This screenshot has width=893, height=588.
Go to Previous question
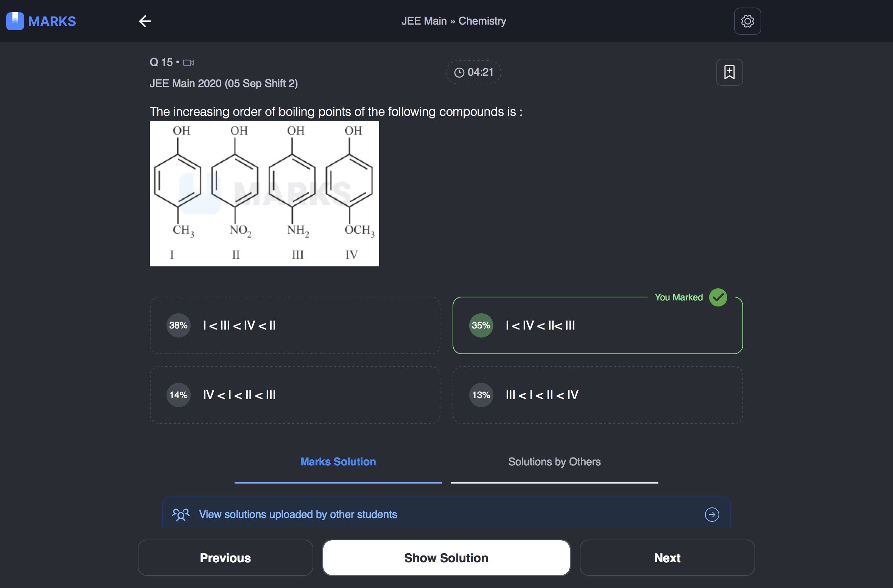coord(225,558)
